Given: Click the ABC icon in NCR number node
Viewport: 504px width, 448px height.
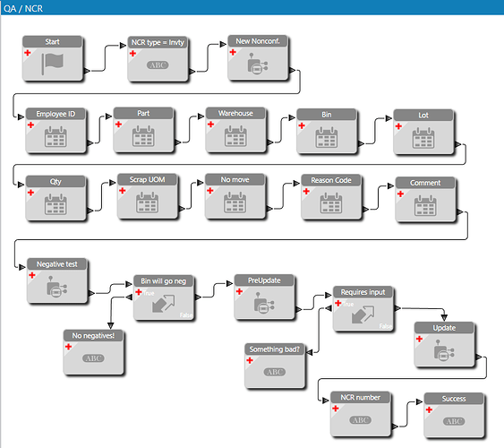Looking at the screenshot, I should pyautogui.click(x=361, y=420).
